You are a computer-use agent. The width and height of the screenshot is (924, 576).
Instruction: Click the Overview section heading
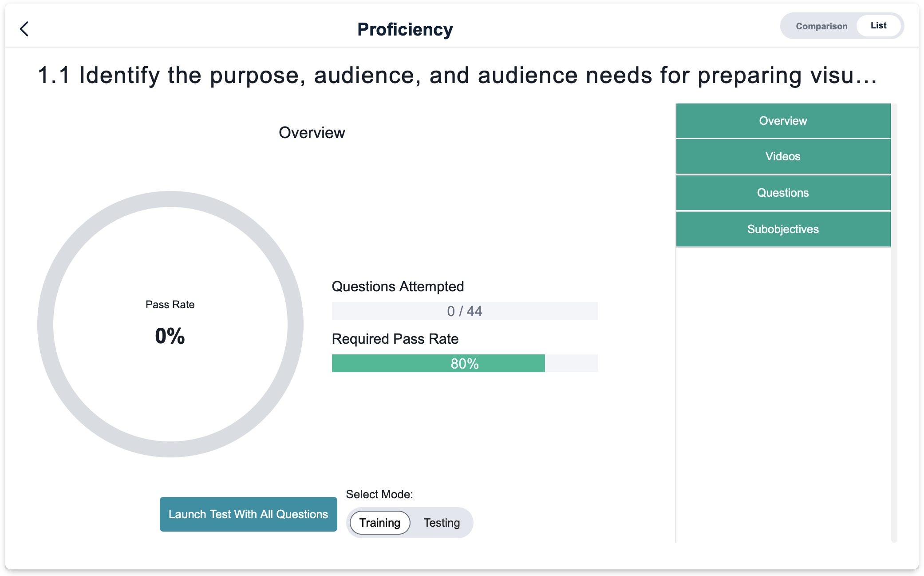[312, 133]
